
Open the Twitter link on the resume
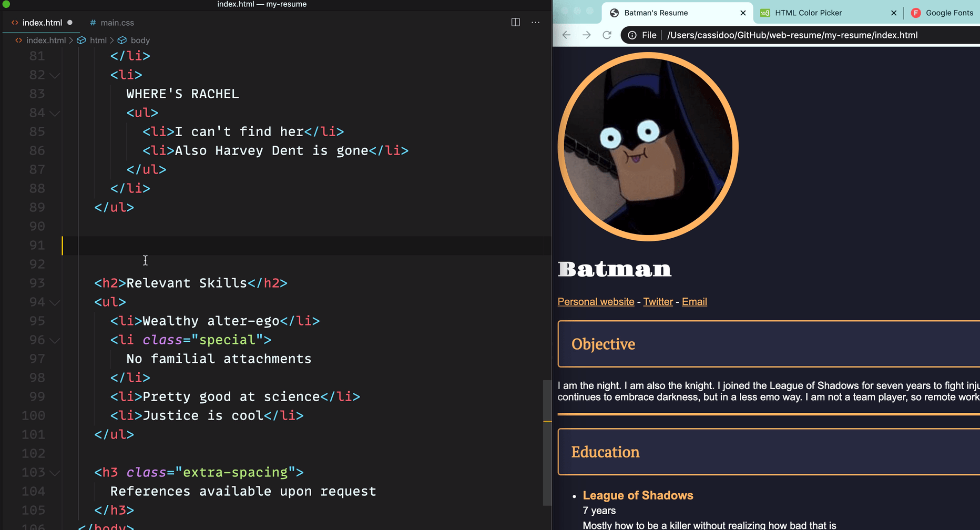pos(658,301)
